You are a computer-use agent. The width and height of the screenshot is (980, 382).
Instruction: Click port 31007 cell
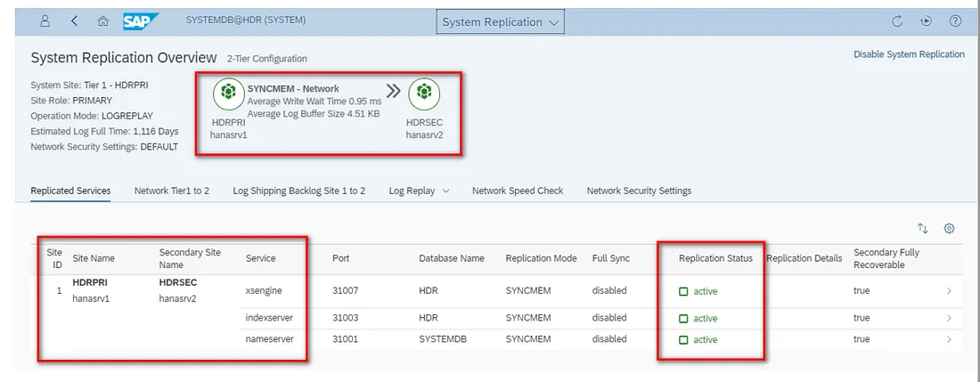coord(345,291)
